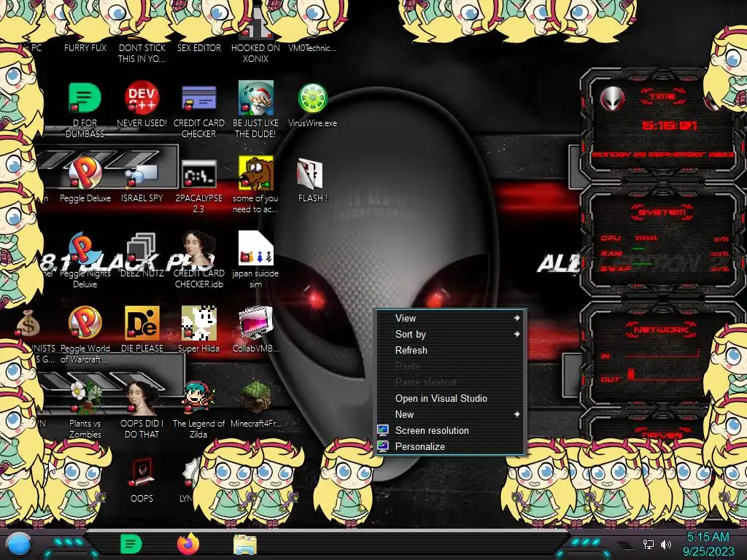Click the DONT STICK THIS IN YO... label
The height and width of the screenshot is (560, 747).
coord(142,53)
